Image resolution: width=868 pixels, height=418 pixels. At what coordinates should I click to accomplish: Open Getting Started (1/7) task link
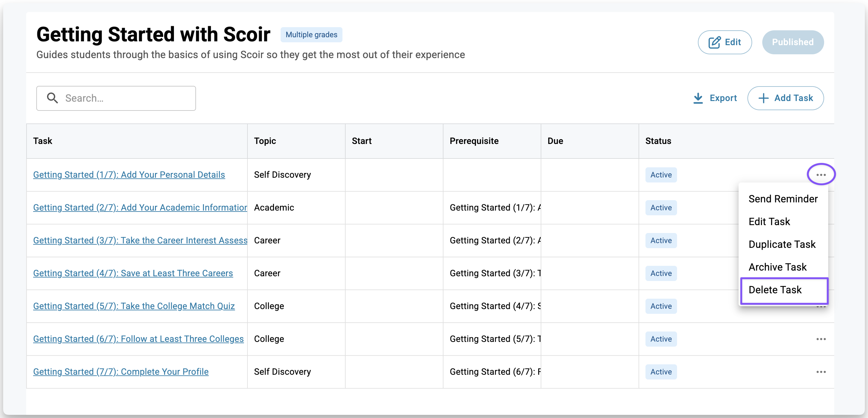pos(129,175)
